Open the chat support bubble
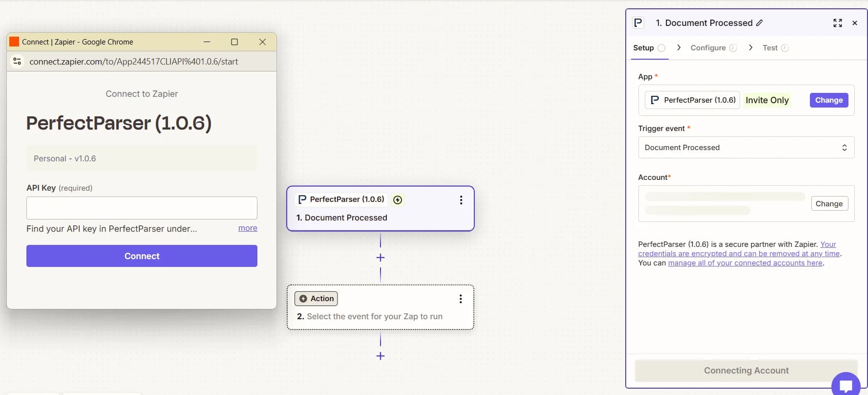This screenshot has height=395, width=868. click(x=846, y=386)
